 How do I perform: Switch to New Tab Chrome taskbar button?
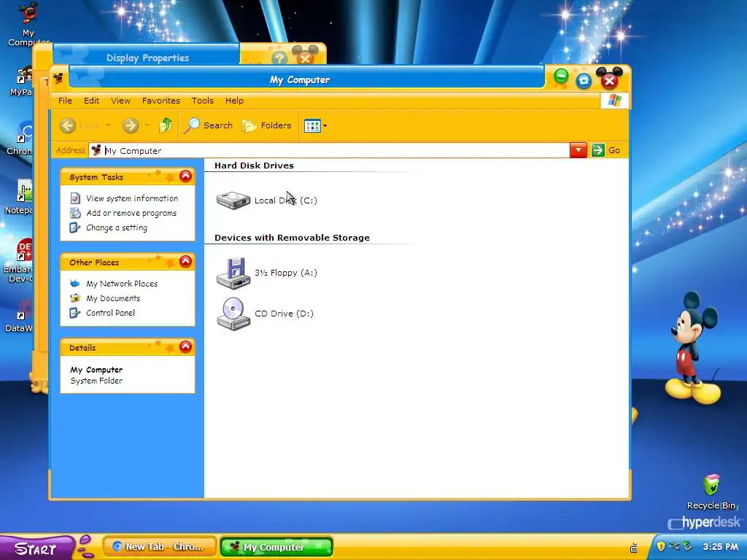[160, 547]
